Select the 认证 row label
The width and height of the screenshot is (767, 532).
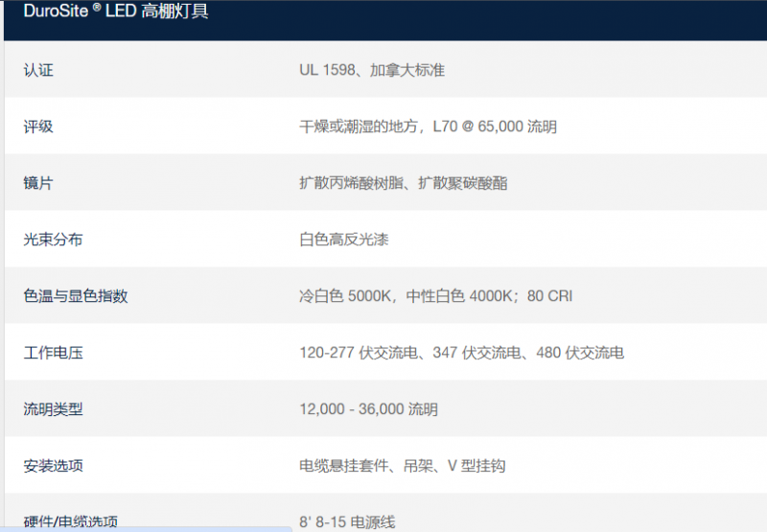click(38, 70)
